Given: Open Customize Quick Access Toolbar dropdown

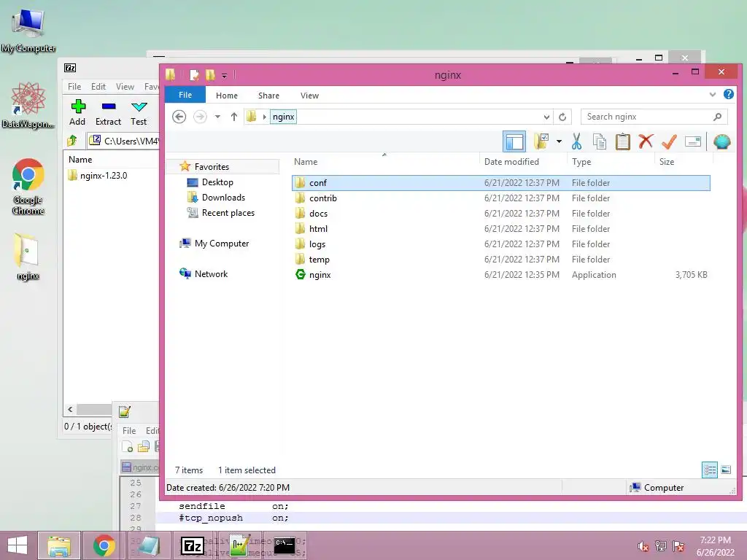Looking at the screenshot, I should click(x=224, y=75).
